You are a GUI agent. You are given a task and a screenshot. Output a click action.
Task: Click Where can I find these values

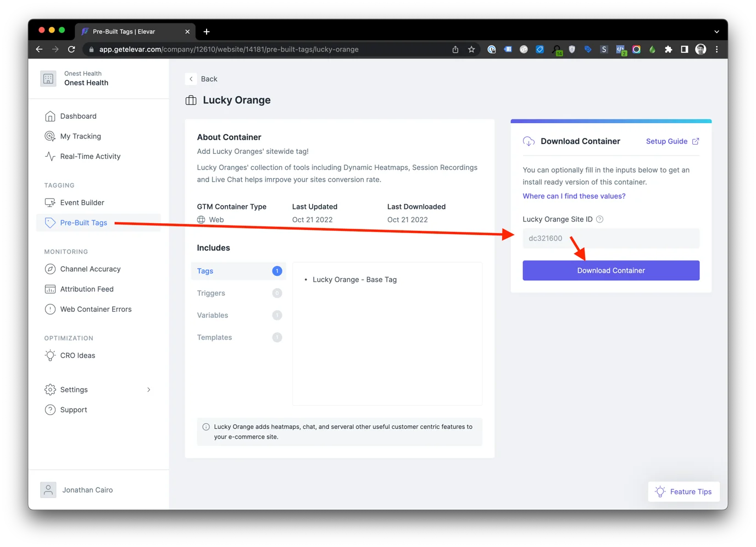[x=574, y=196]
